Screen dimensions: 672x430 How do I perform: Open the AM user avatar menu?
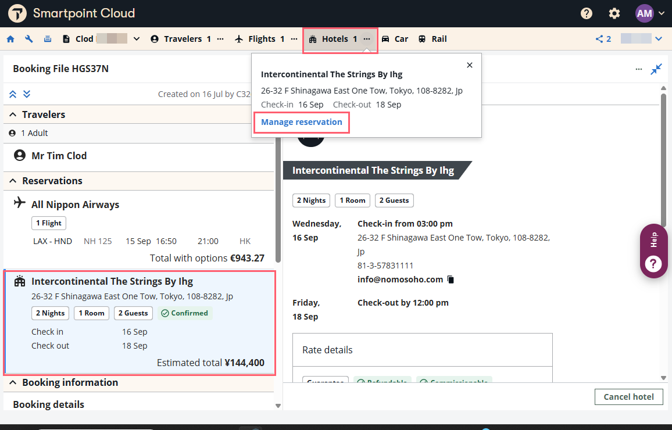tap(644, 13)
